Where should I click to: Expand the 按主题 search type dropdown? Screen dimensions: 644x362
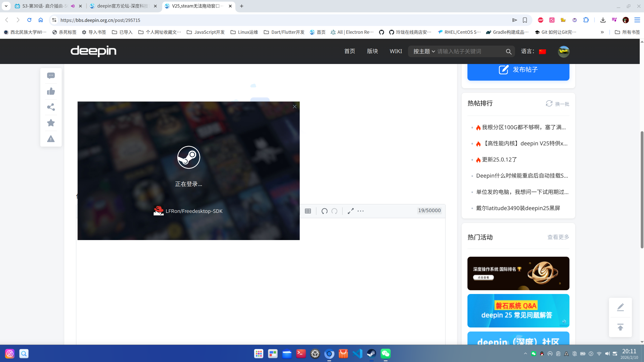[x=424, y=51]
